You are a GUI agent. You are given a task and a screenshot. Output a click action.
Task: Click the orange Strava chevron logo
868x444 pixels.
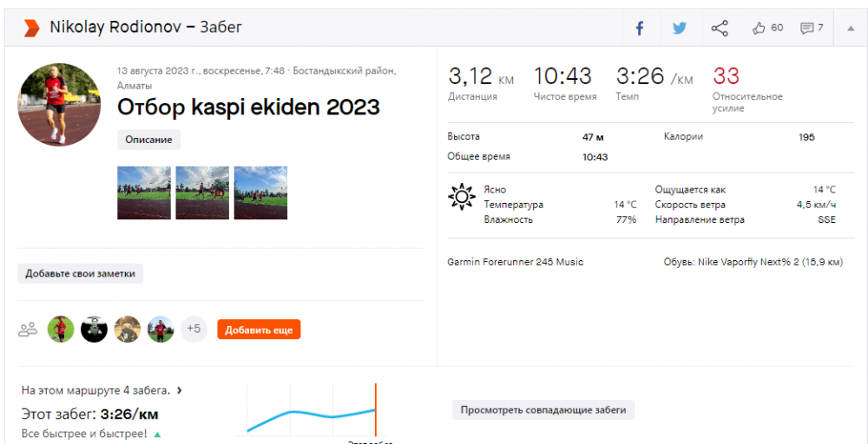[32, 28]
